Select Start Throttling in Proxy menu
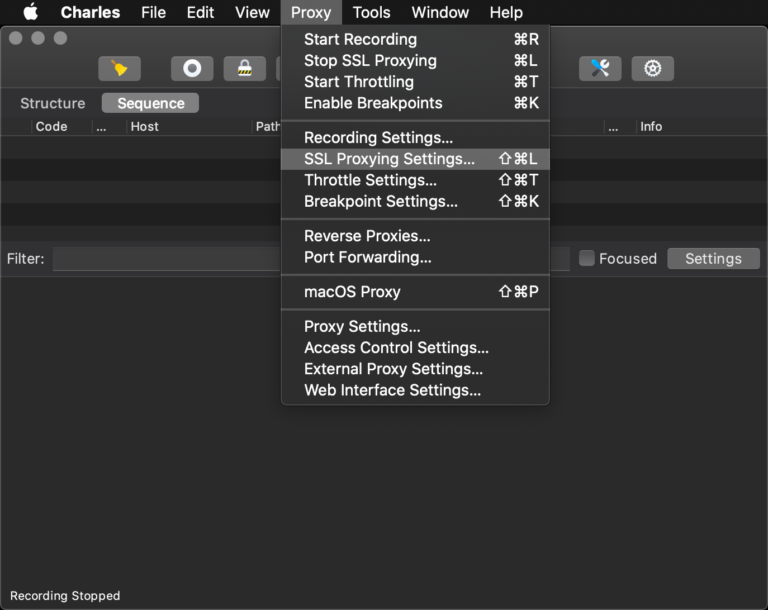Image resolution: width=768 pixels, height=610 pixels. click(x=415, y=82)
